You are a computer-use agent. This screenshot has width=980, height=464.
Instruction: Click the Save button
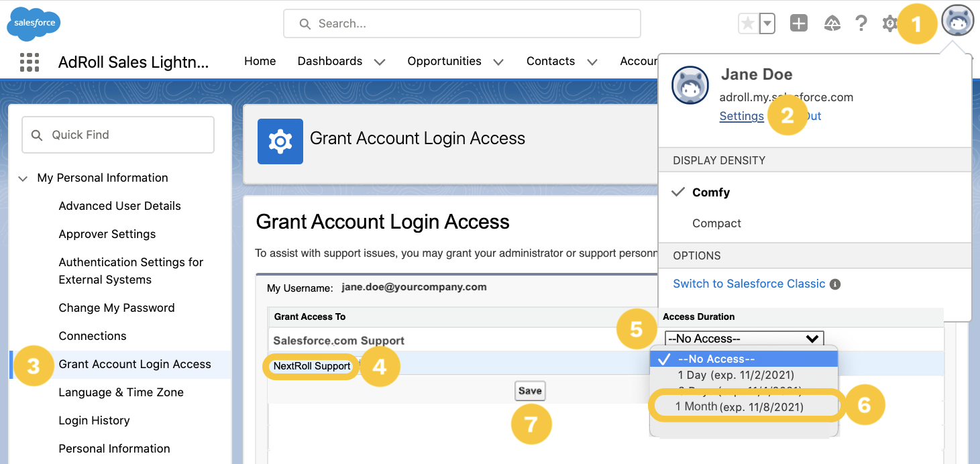[530, 390]
